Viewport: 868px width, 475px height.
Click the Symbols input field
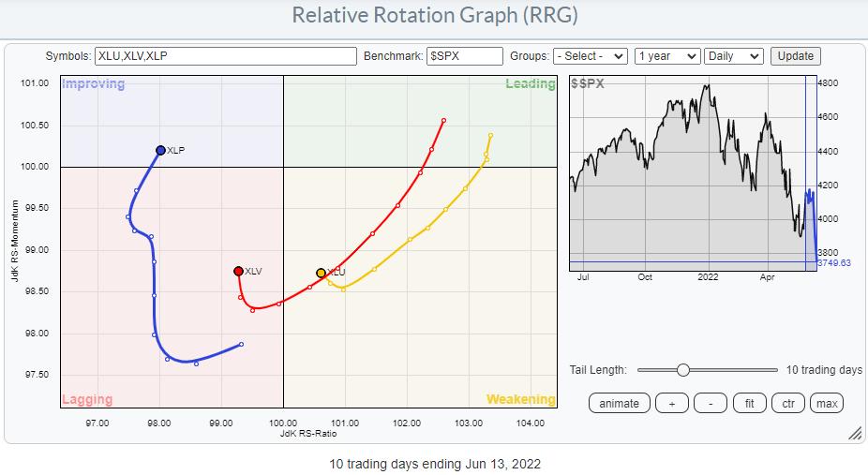point(225,56)
